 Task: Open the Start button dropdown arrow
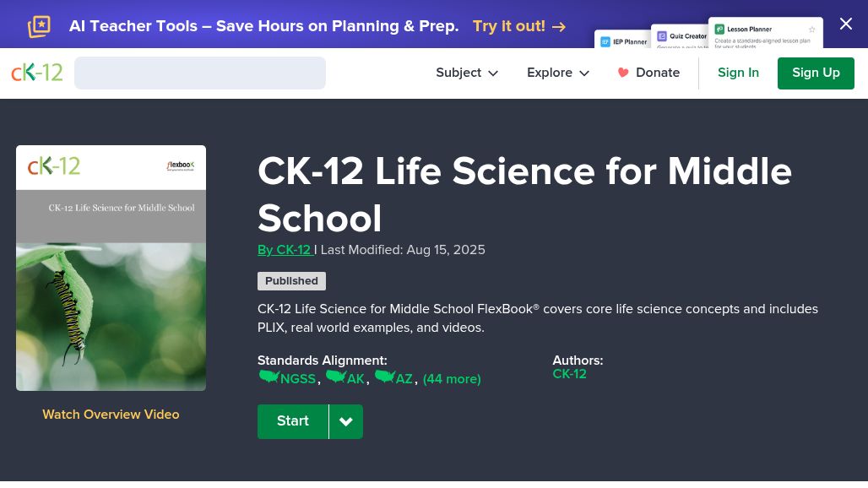[346, 421]
